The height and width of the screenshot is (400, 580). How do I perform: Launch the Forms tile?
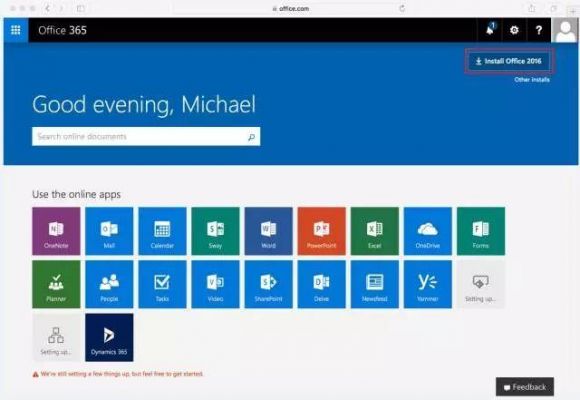[x=481, y=231]
